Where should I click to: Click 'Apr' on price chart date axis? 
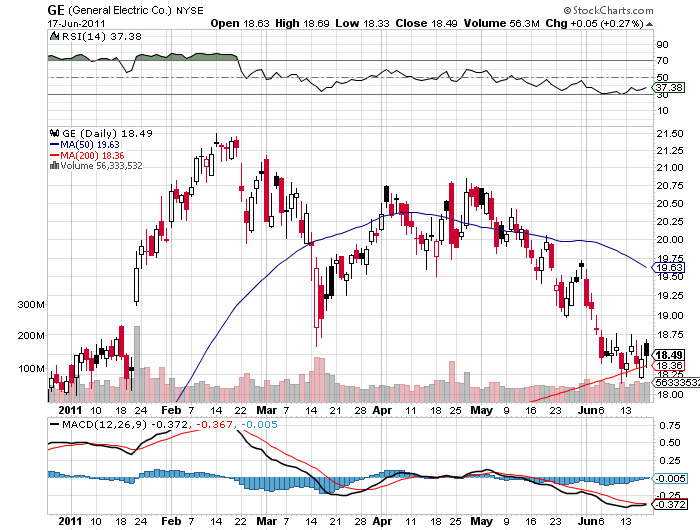coord(382,410)
